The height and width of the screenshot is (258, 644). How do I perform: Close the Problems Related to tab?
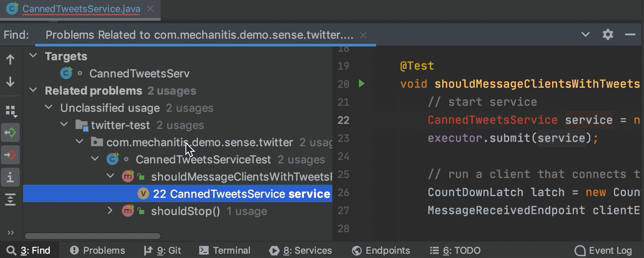pyautogui.click(x=363, y=35)
